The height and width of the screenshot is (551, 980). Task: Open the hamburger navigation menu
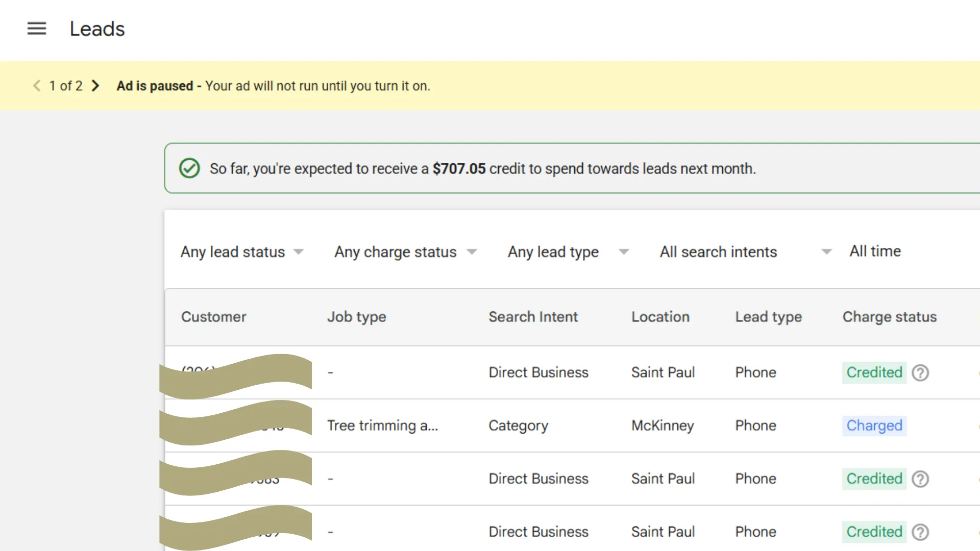pos(37,29)
